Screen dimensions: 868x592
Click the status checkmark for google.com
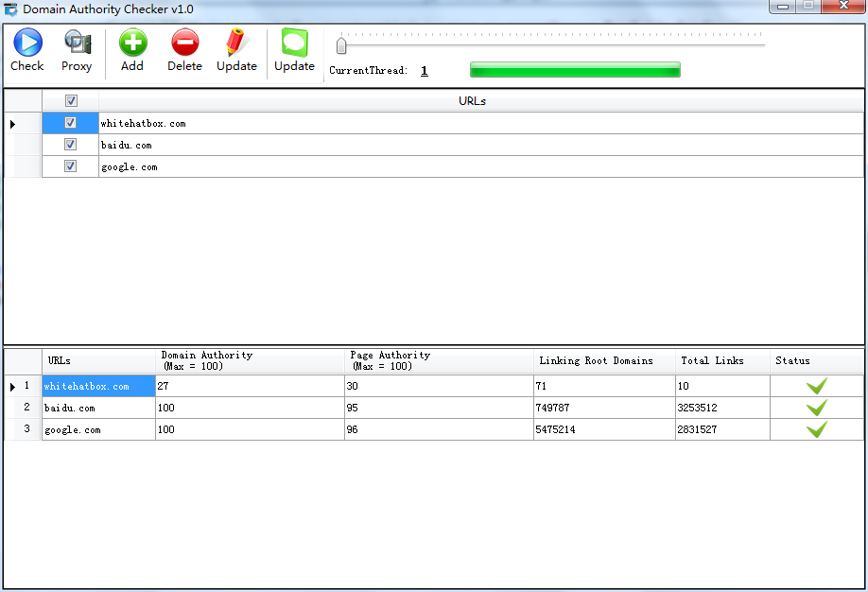(x=816, y=429)
